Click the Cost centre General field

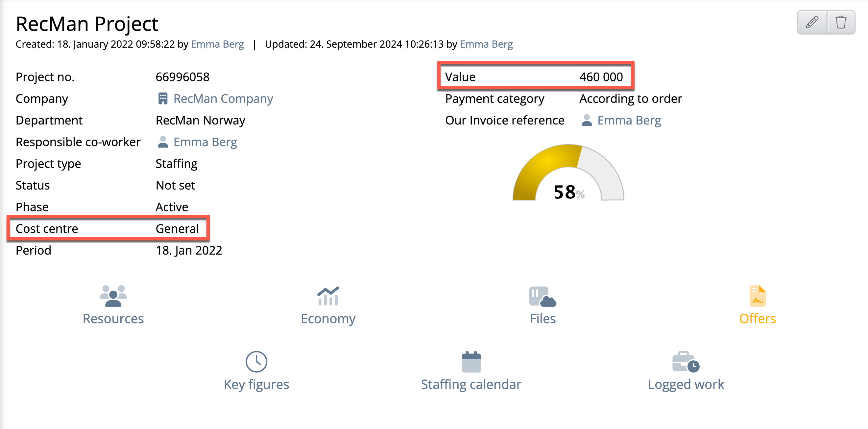click(x=108, y=228)
